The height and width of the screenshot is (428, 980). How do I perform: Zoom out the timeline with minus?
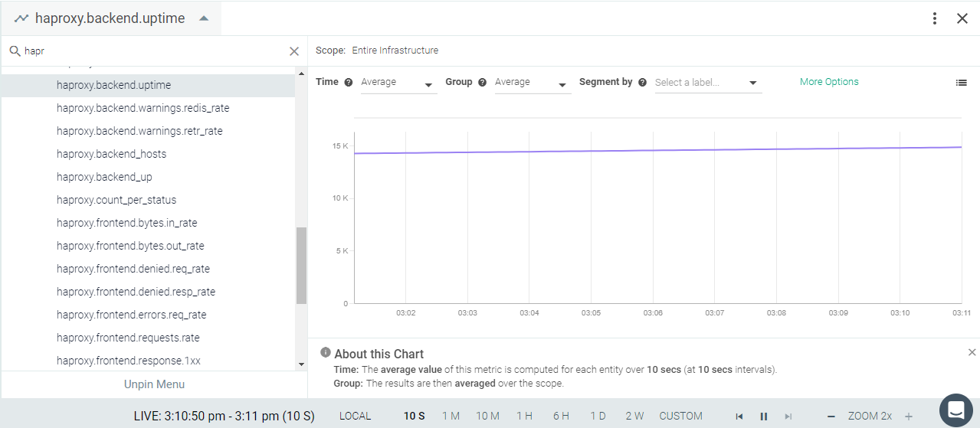click(x=831, y=417)
